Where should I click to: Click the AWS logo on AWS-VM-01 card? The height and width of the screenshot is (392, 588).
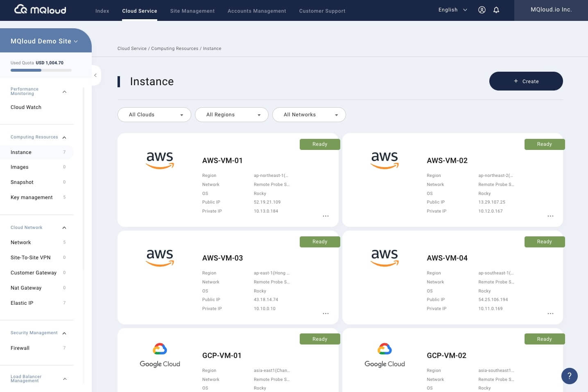(160, 160)
